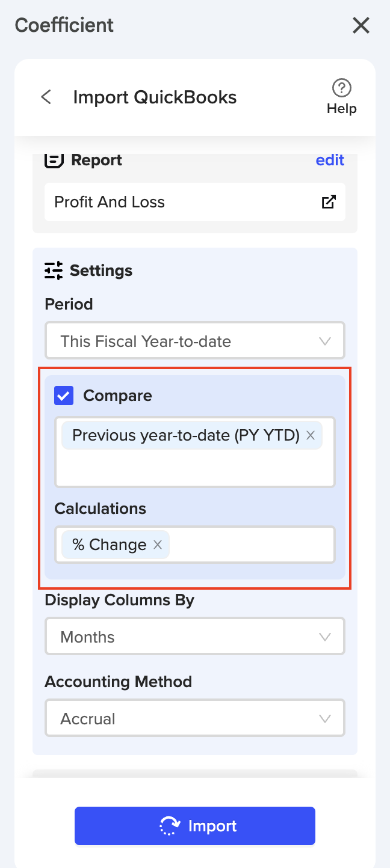Open Help via the question mark icon
Screen dimensions: 390x868
(x=341, y=88)
